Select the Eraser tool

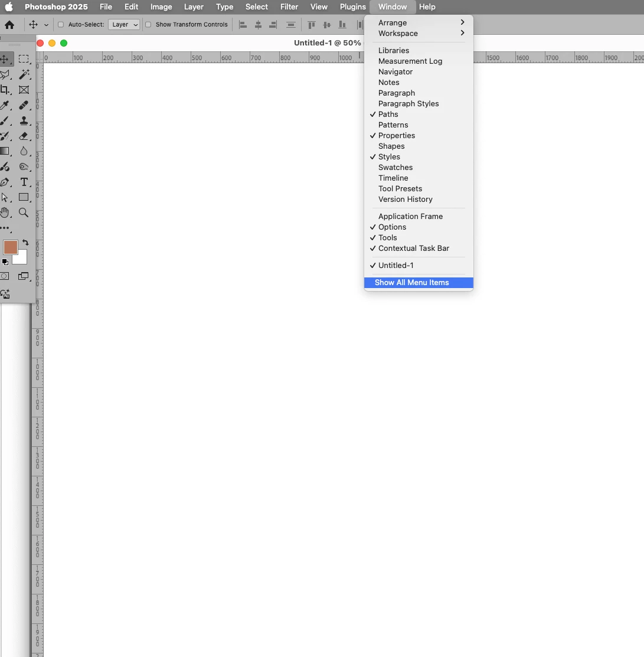point(24,136)
